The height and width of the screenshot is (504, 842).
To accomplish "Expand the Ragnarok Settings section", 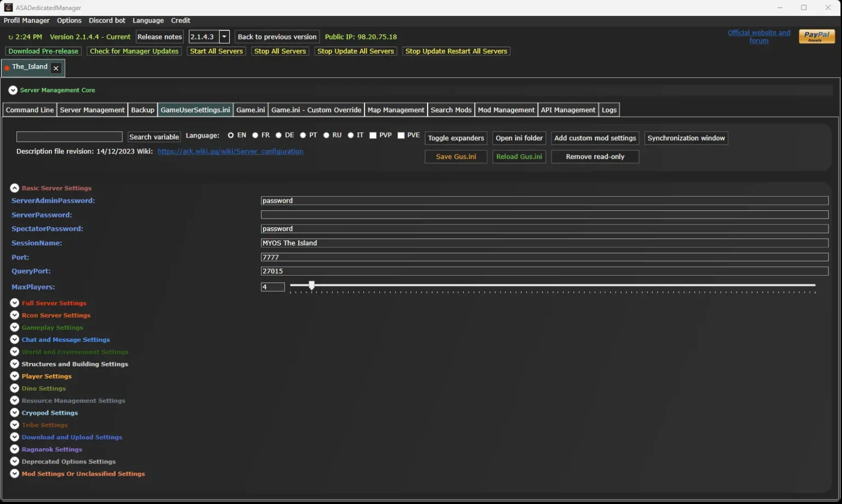I will (15, 449).
